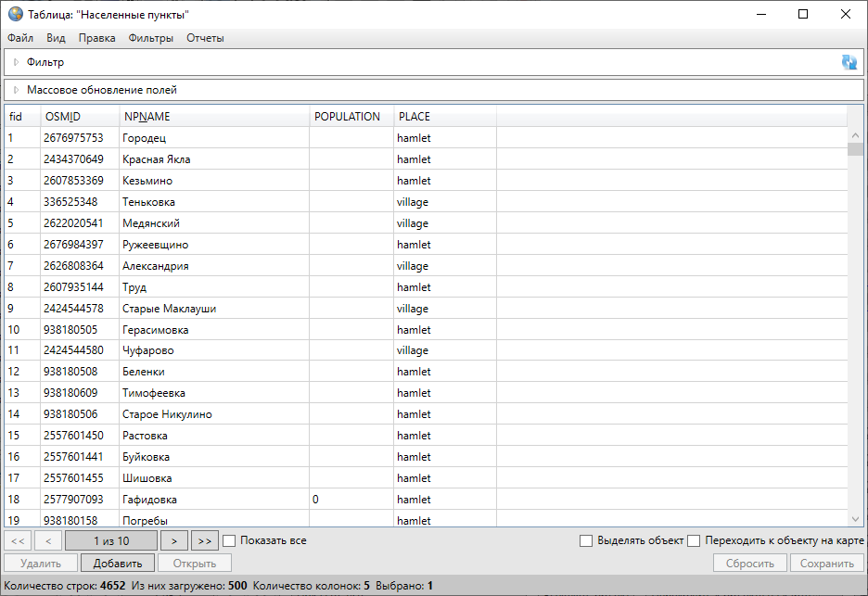Viewport: 868px width, 596px height.
Task: Sort the table by the NPNAME column header
Action: (x=147, y=117)
